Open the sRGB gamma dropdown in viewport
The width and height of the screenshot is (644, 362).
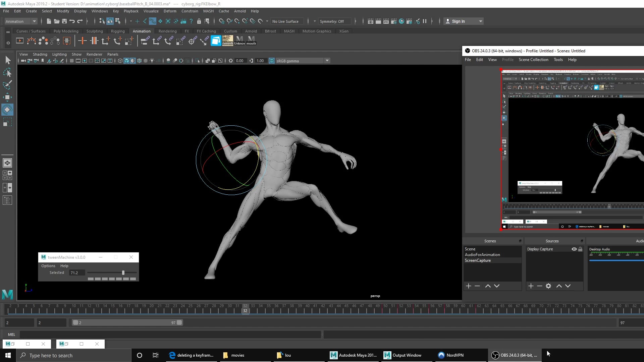[327, 61]
